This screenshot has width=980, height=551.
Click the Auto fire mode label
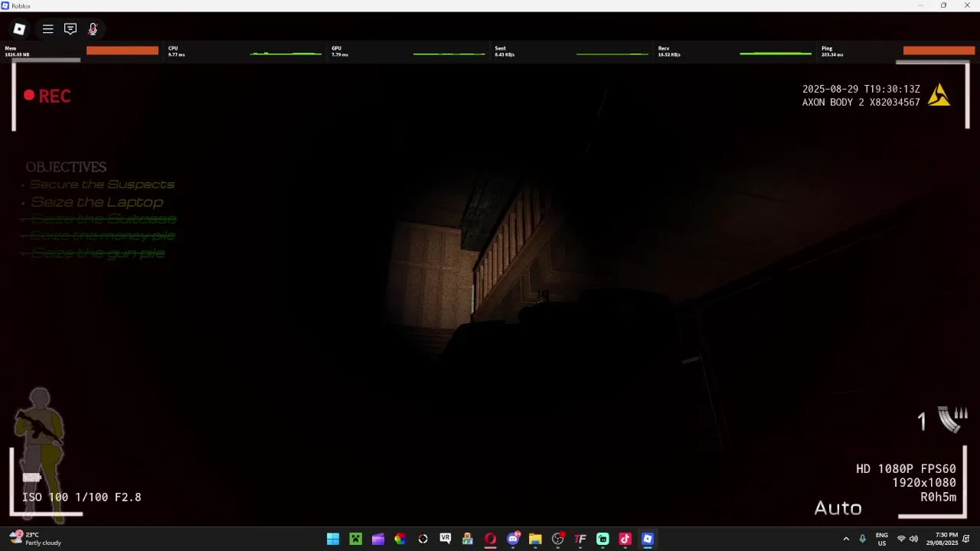pos(838,508)
